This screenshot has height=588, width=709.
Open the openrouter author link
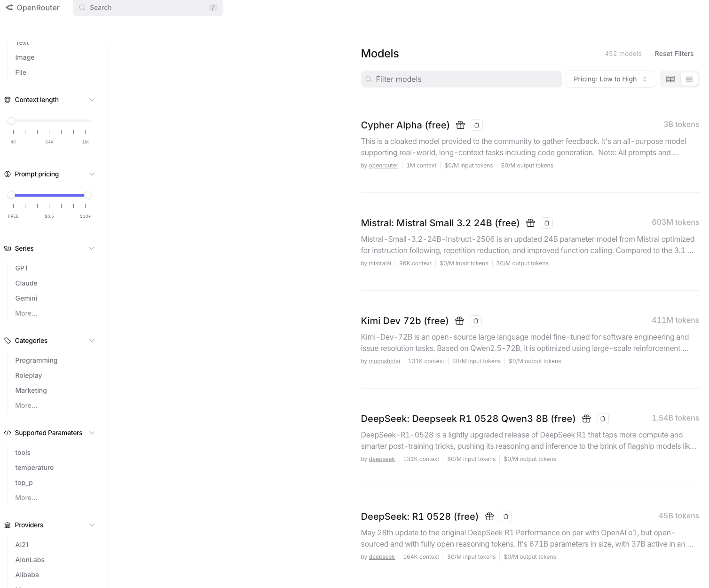(x=384, y=166)
